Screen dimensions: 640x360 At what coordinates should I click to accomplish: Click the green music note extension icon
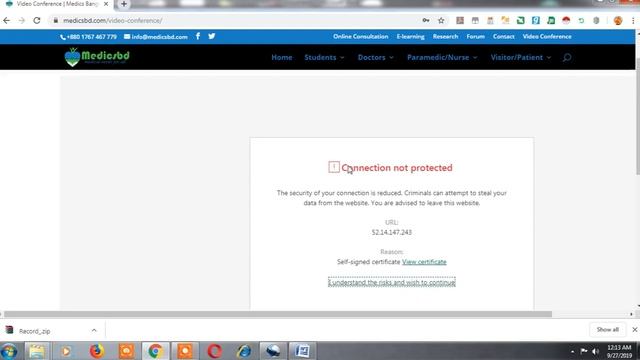pyautogui.click(x=551, y=20)
